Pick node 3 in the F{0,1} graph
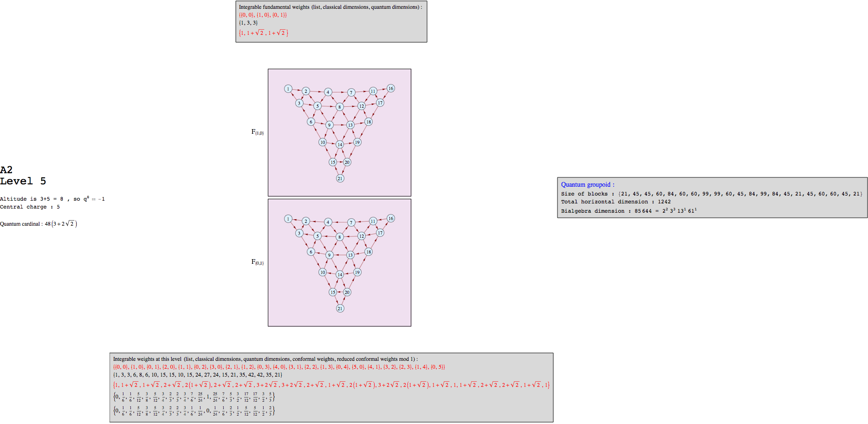This screenshot has width=868, height=424. click(x=299, y=233)
